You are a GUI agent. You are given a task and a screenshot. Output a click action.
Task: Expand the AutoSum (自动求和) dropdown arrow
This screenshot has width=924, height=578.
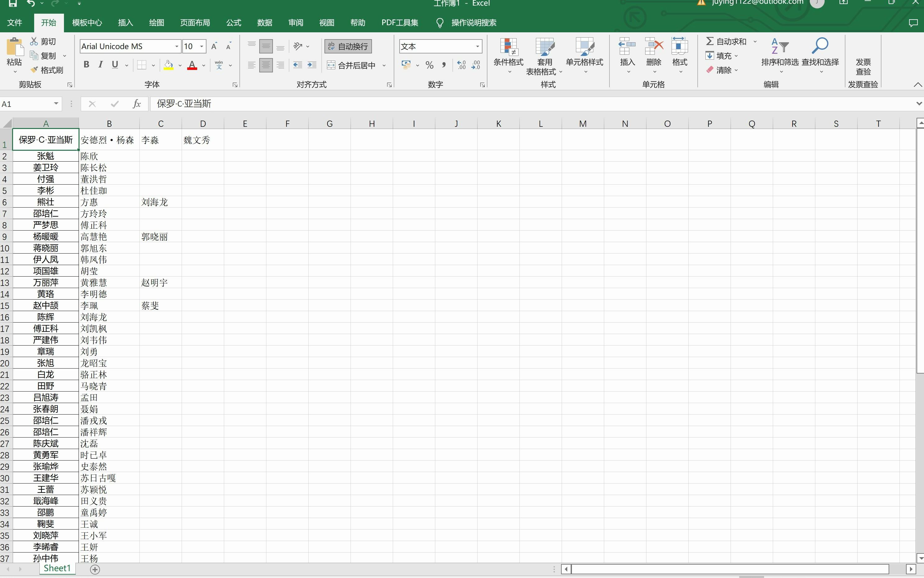755,41
